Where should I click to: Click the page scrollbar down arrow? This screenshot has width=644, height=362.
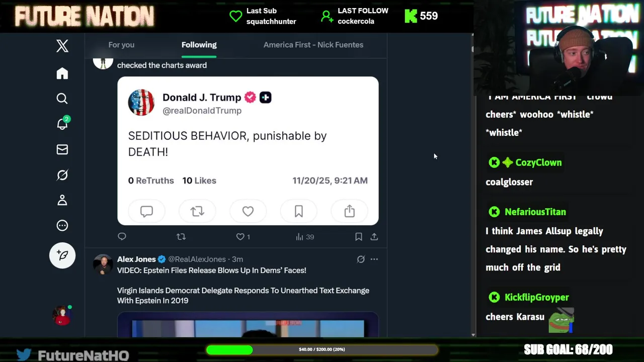(x=473, y=335)
